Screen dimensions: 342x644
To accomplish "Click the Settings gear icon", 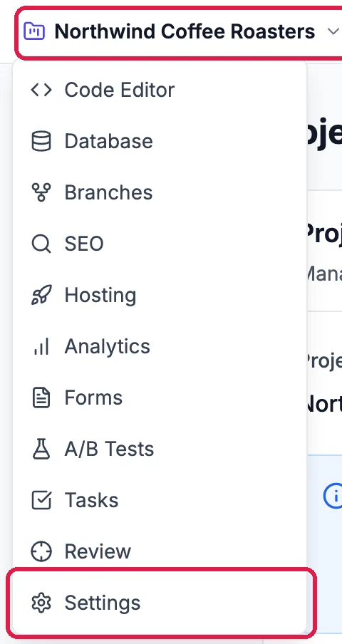I will point(41,603).
